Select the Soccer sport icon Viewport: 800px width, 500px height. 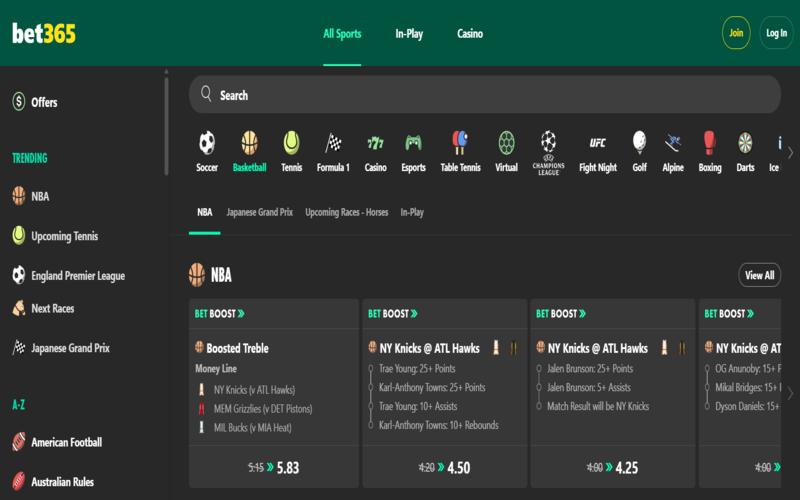(207, 143)
